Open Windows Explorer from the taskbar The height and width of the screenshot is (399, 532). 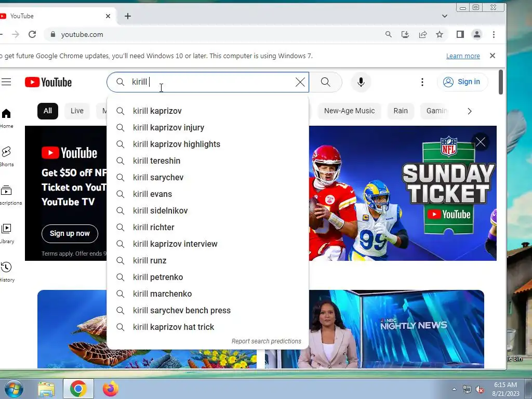pos(46,389)
